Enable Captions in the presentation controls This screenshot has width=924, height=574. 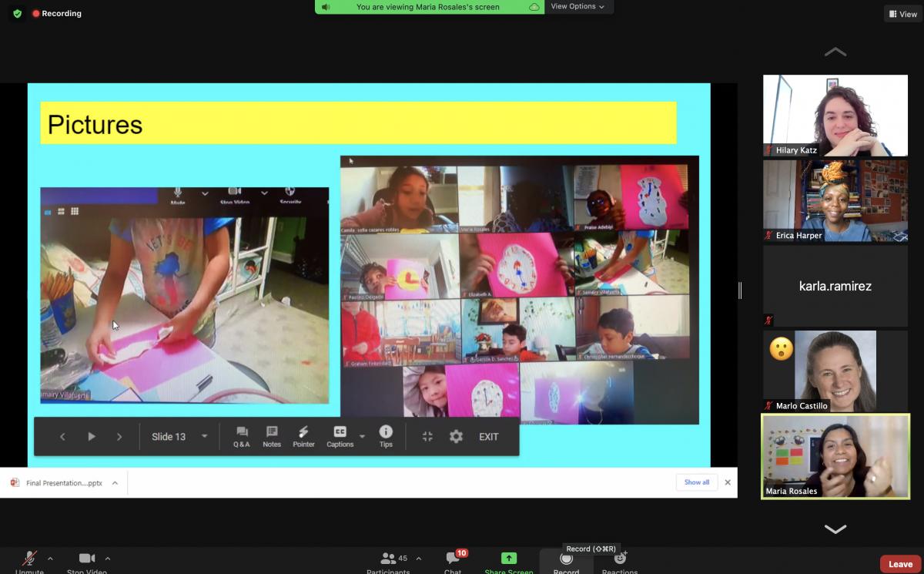point(339,436)
